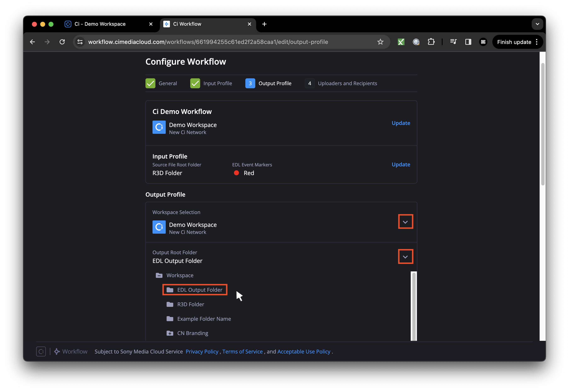Bookmark this page with the star icon

point(380,42)
